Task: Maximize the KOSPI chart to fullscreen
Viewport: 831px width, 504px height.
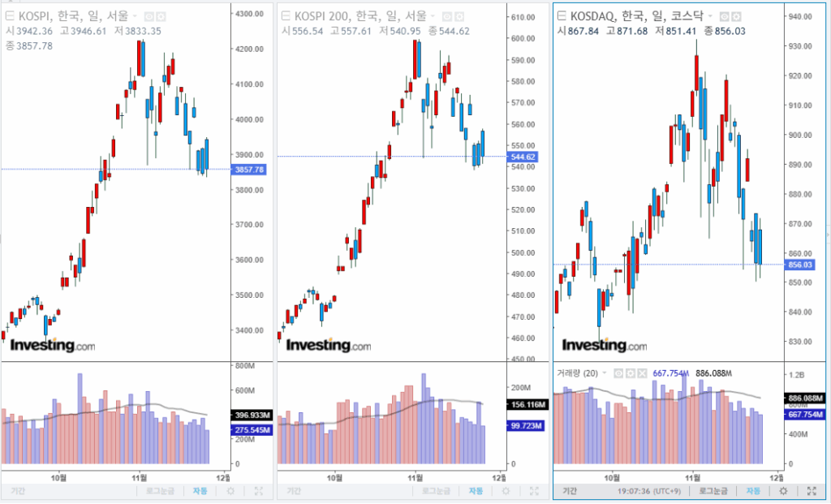Action: coord(258,491)
